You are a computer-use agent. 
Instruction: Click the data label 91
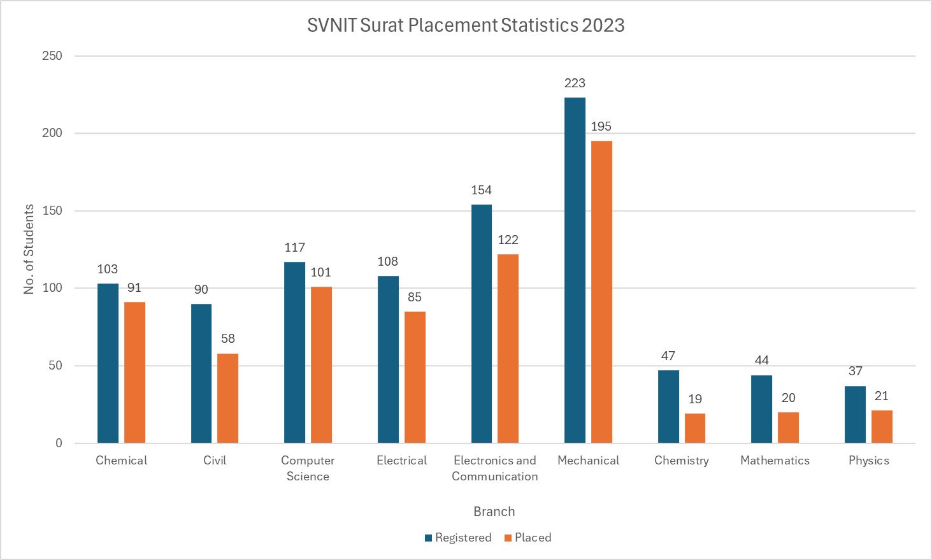pos(134,288)
